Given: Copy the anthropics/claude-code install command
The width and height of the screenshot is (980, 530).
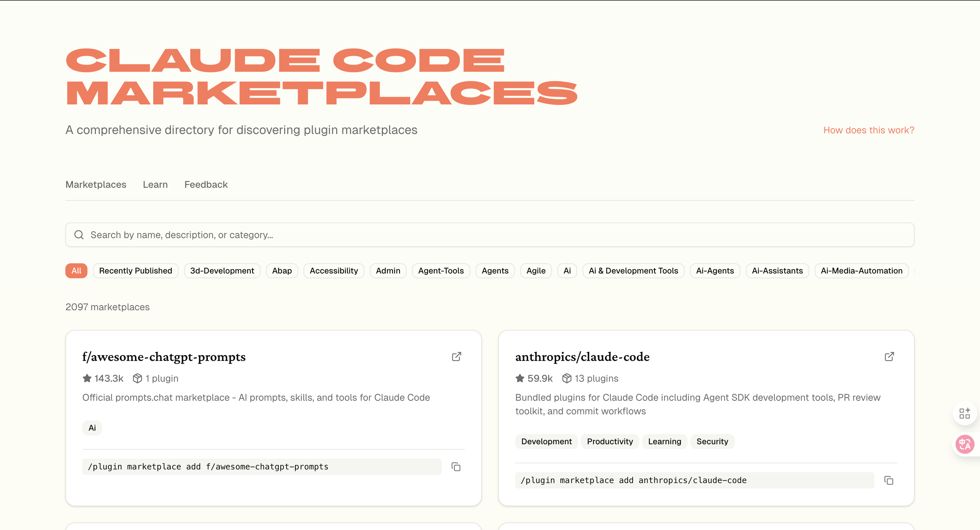Looking at the screenshot, I should tap(889, 480).
